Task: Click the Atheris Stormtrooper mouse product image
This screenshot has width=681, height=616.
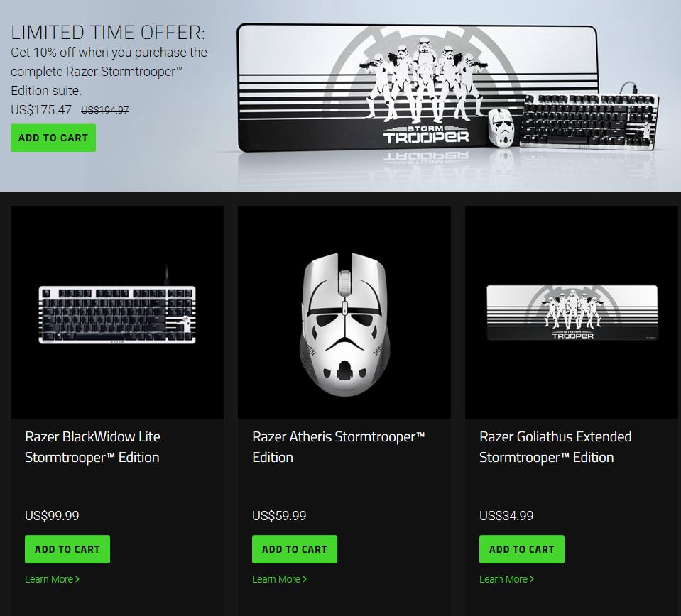Action: tap(344, 312)
